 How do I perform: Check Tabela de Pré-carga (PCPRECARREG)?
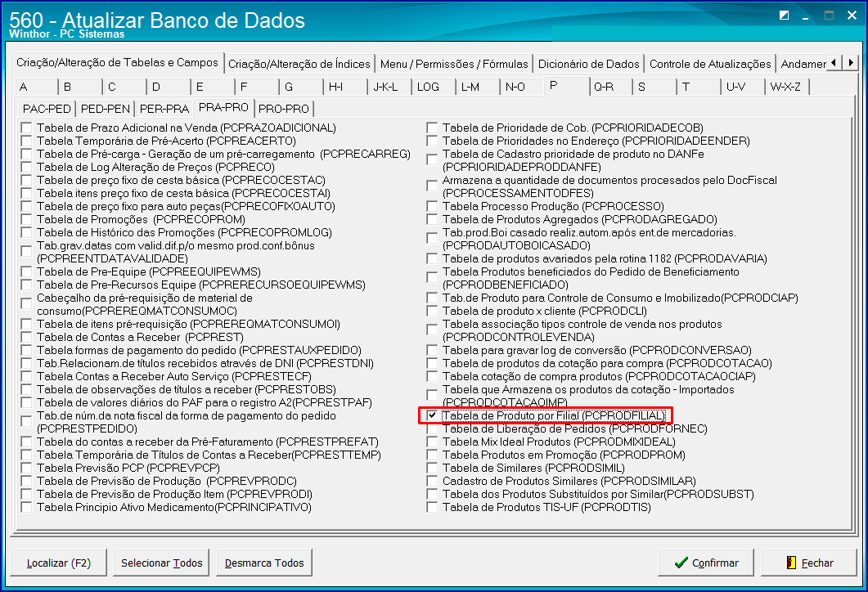click(x=26, y=154)
